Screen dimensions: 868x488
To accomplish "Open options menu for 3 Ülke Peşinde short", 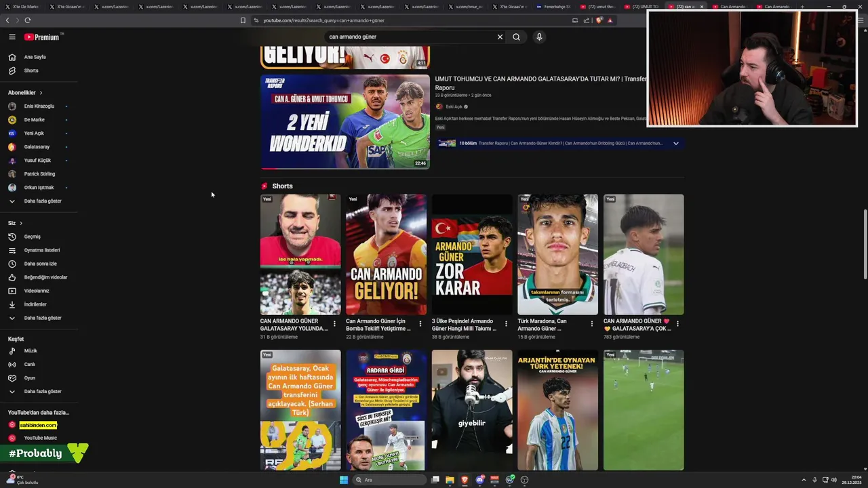I will [506, 324].
